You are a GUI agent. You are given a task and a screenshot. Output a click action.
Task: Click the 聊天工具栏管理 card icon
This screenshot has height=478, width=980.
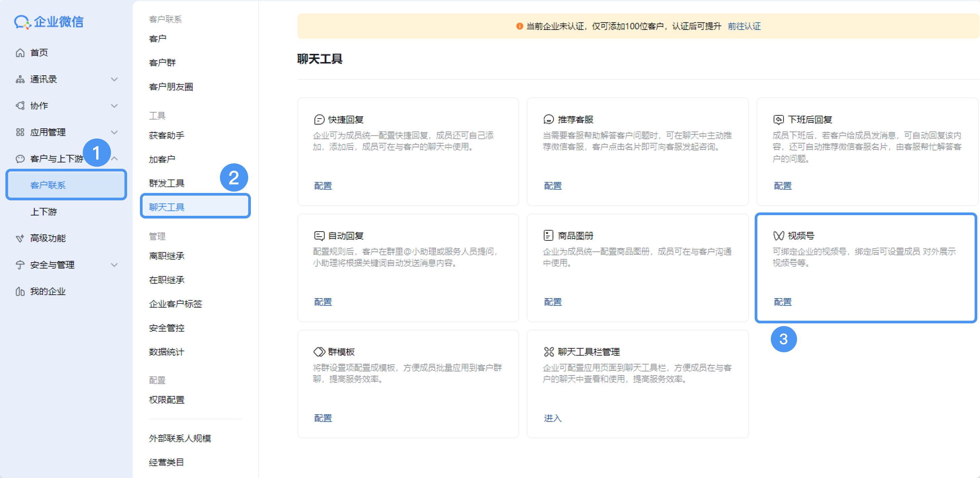(548, 352)
